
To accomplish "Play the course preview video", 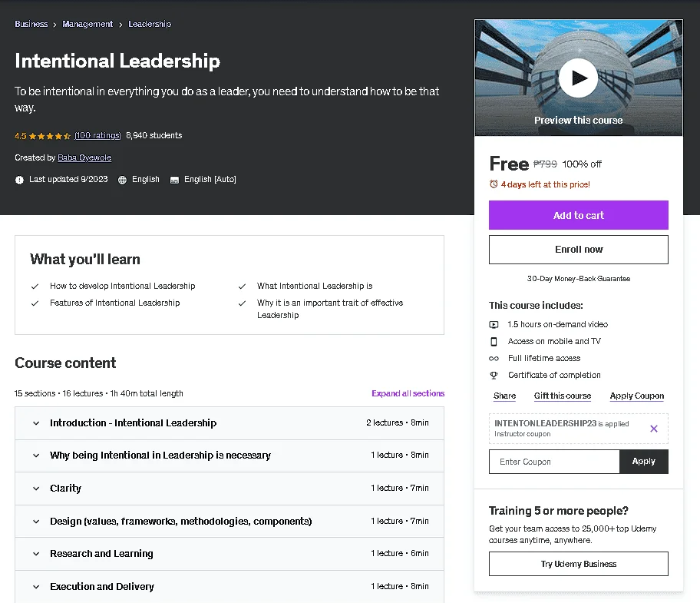I will tap(578, 78).
